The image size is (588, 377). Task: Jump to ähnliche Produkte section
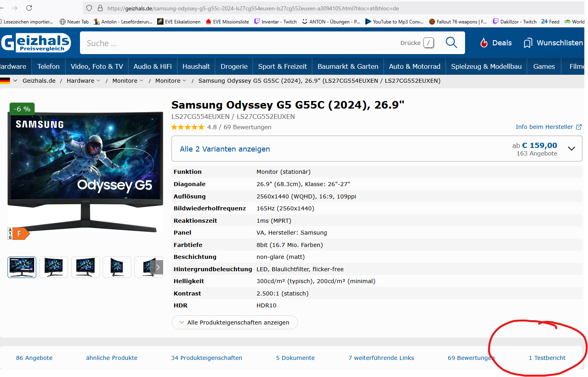pos(112,358)
